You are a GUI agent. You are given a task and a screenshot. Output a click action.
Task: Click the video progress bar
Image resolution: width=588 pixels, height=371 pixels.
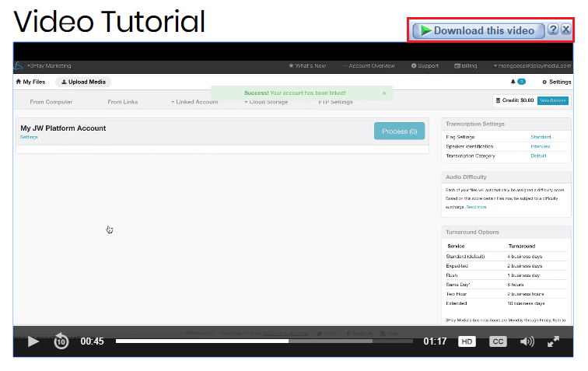click(264, 341)
